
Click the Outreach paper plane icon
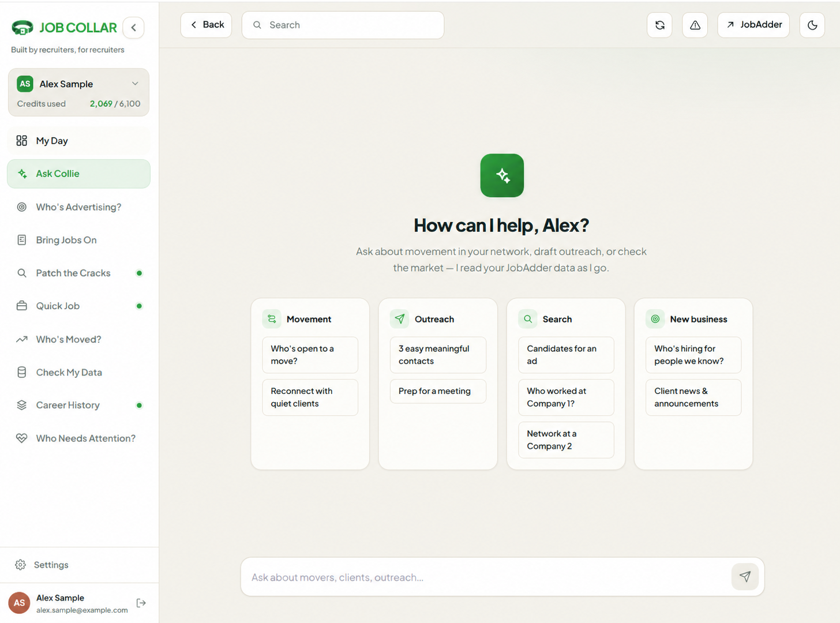point(400,319)
